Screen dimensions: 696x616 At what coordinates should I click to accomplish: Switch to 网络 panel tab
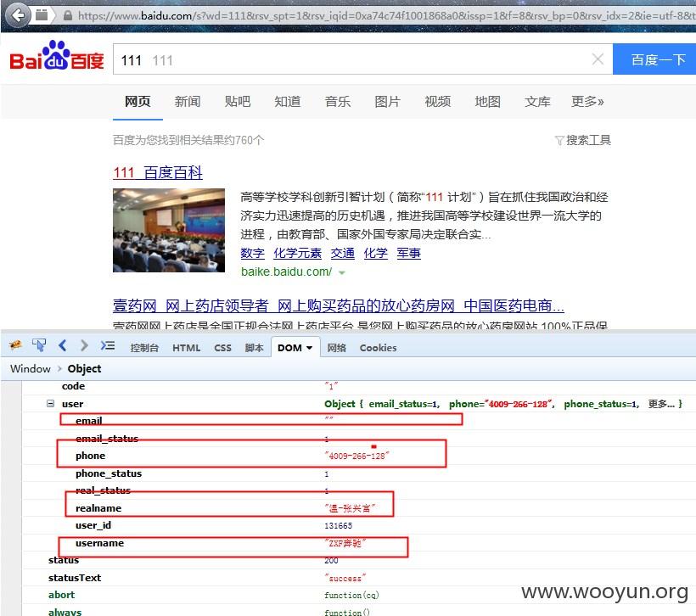pyautogui.click(x=336, y=348)
